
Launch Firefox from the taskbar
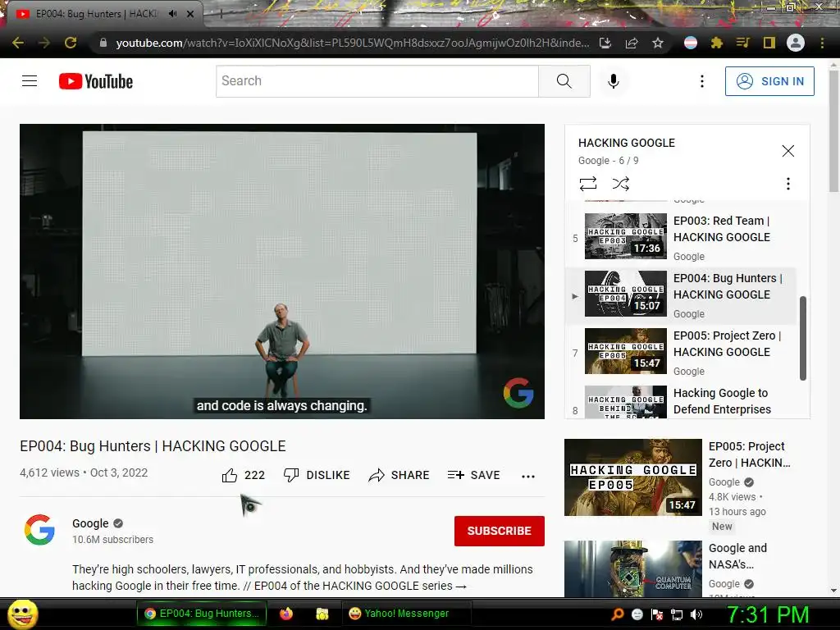point(286,614)
